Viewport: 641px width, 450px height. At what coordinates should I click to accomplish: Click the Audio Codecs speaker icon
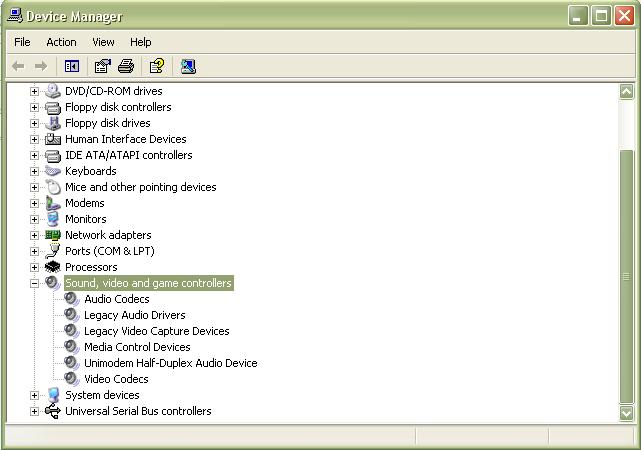[72, 299]
